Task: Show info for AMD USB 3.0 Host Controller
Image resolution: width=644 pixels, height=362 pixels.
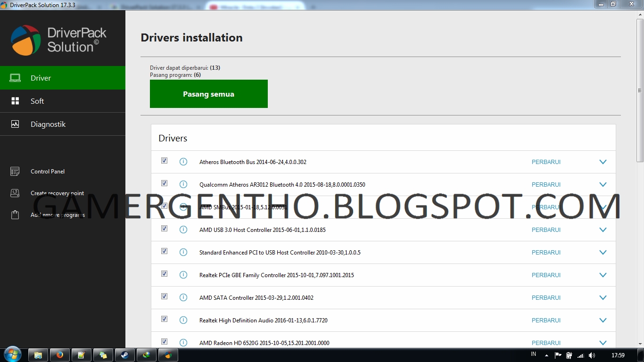Action: pyautogui.click(x=183, y=230)
